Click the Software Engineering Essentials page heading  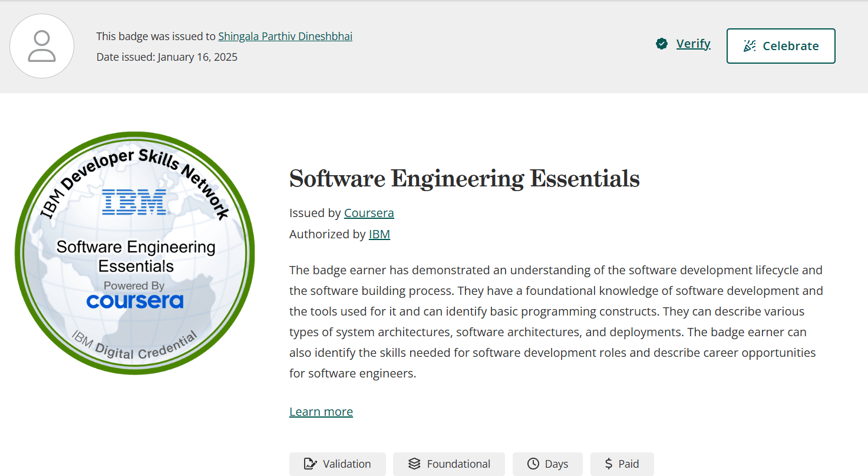tap(464, 178)
